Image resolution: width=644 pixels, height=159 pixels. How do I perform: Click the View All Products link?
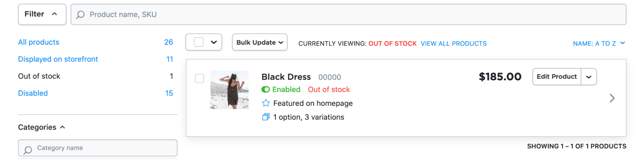[x=454, y=44]
